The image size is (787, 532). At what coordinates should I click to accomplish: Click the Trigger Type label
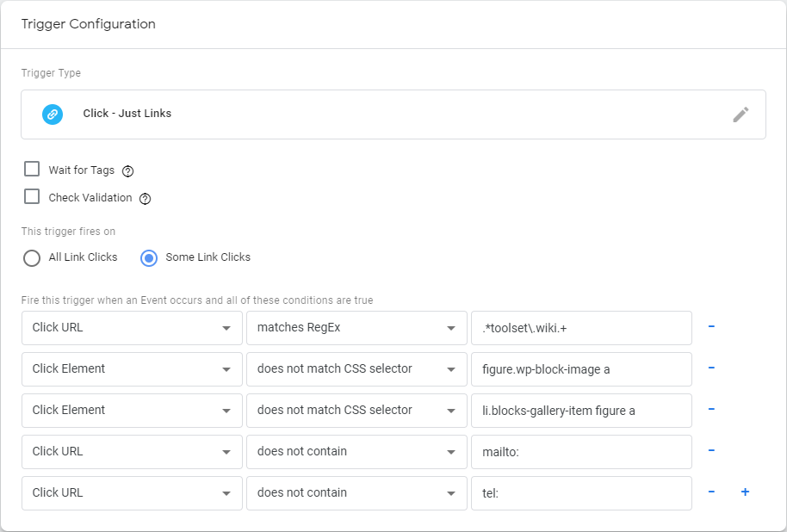point(51,73)
